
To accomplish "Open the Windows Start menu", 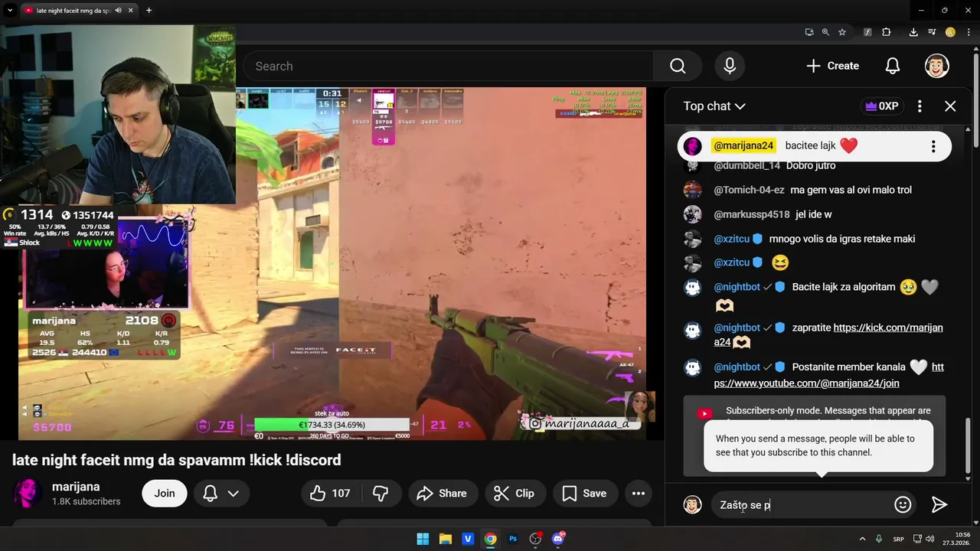I will [423, 539].
